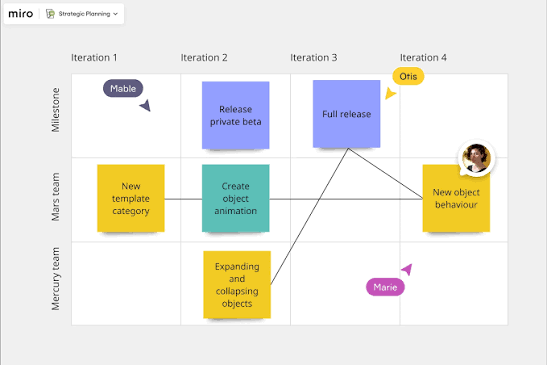The width and height of the screenshot is (547, 365).
Task: Select the New template category note
Action: (x=131, y=198)
